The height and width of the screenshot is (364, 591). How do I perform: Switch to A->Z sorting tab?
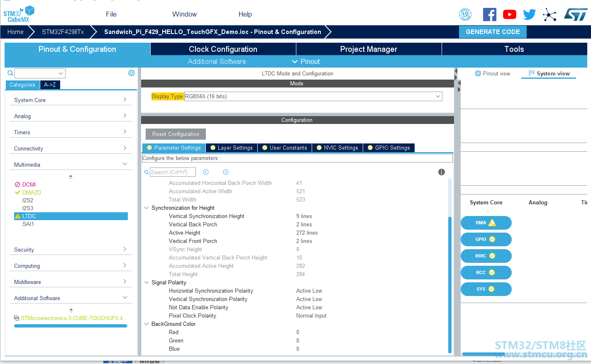pyautogui.click(x=50, y=85)
